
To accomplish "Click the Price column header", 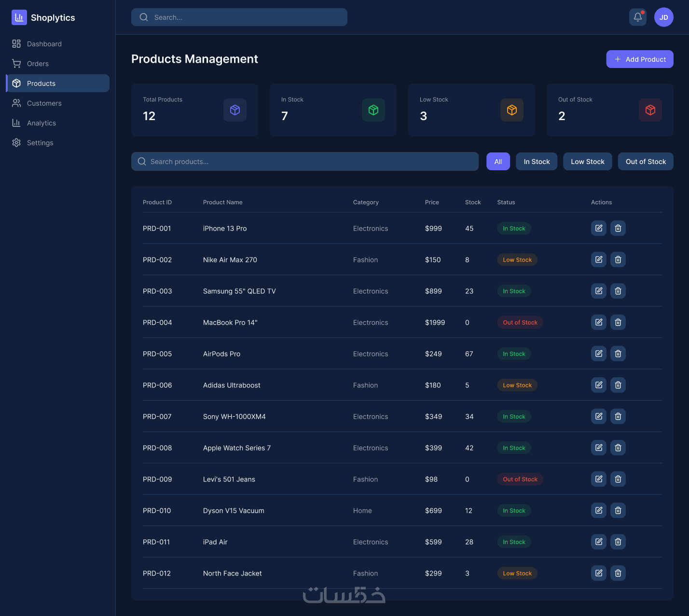I will pos(432,203).
